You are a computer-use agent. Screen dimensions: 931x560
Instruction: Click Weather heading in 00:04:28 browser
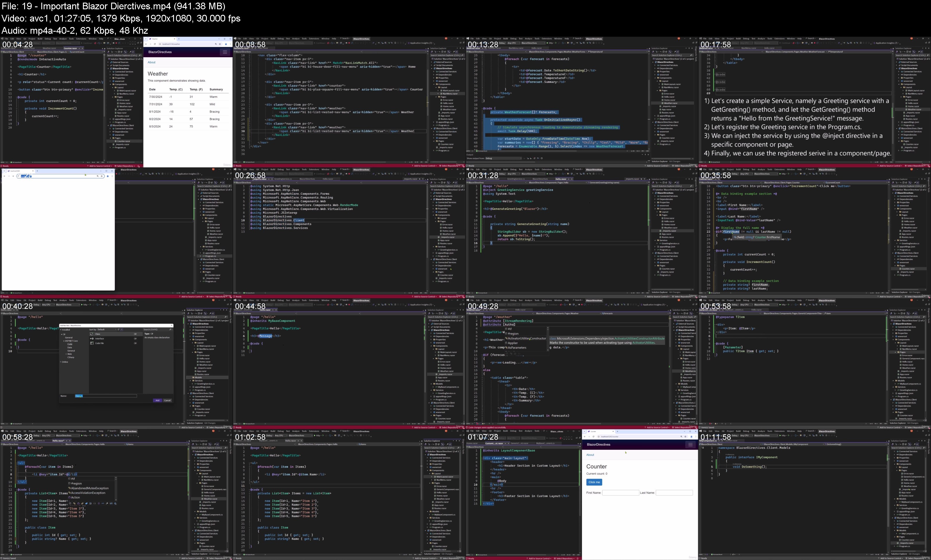pos(158,74)
